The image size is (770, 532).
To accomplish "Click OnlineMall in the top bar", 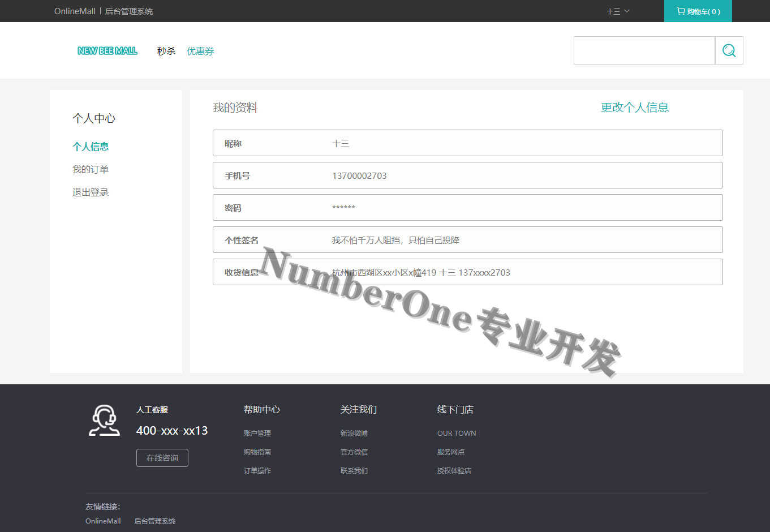I will pos(75,11).
